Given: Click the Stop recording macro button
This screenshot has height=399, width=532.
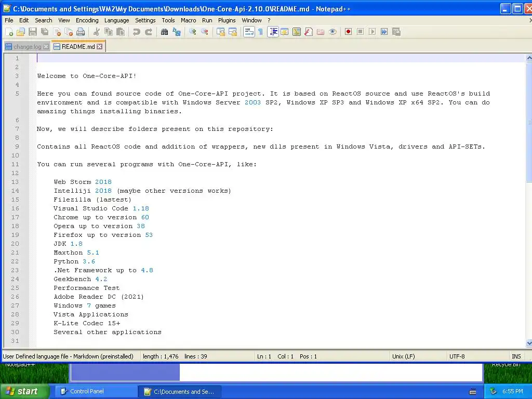Looking at the screenshot, I should point(361,32).
